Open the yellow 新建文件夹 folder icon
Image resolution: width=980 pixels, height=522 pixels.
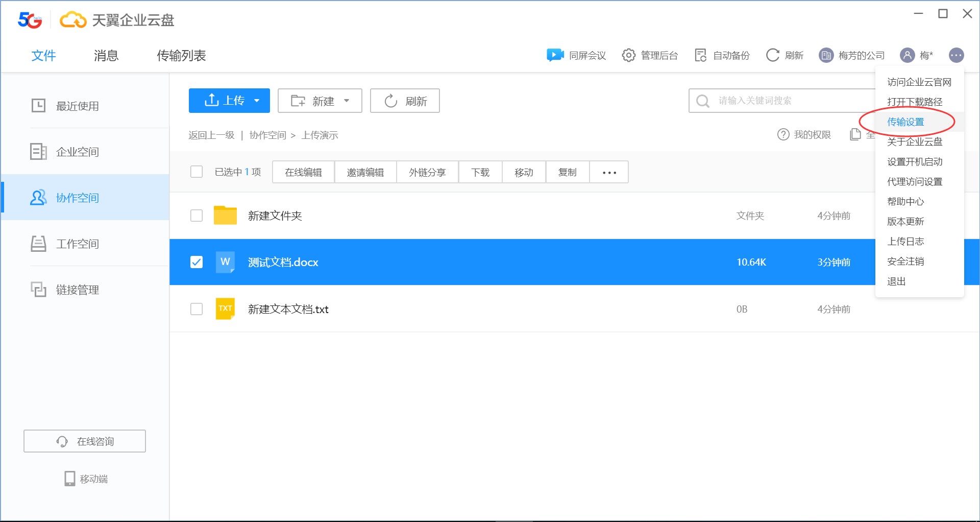tap(225, 216)
